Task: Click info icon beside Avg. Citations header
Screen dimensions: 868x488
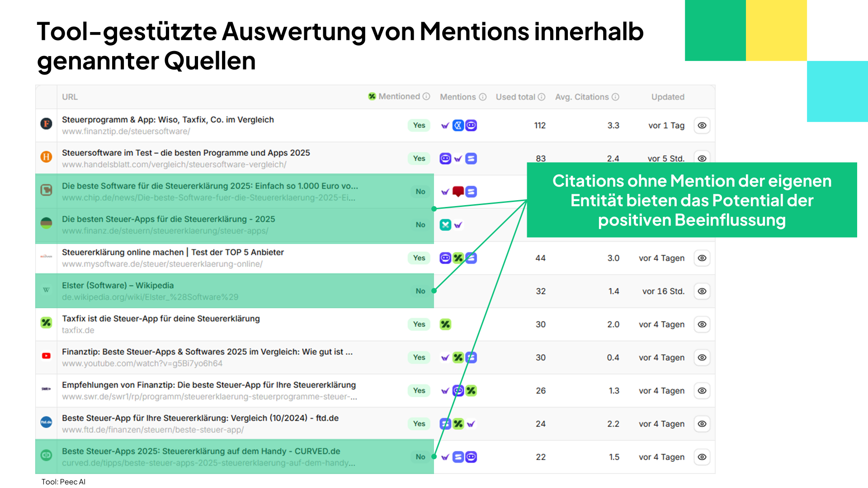Action: click(615, 97)
